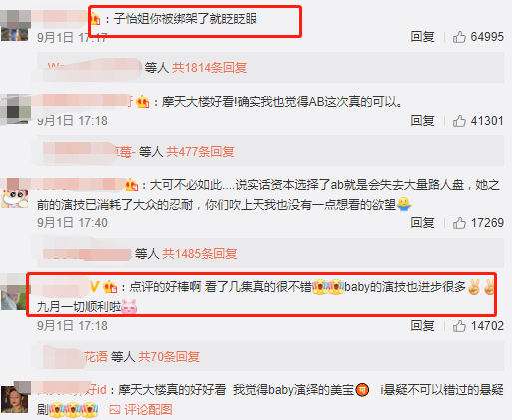Expand 共70条回复 replies
Screen dimensions: 512x420
[x=169, y=357]
